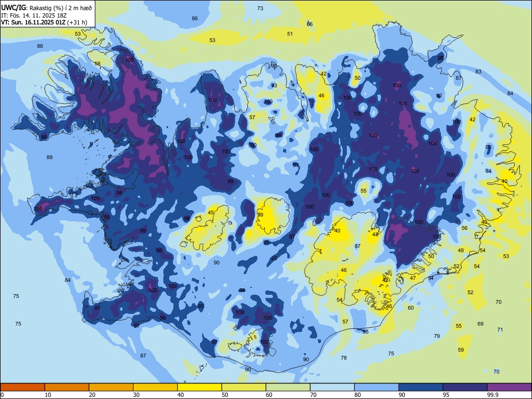Click the navy 95–99.9 legend swatch
The image size is (532, 399).
pyautogui.click(x=465, y=387)
